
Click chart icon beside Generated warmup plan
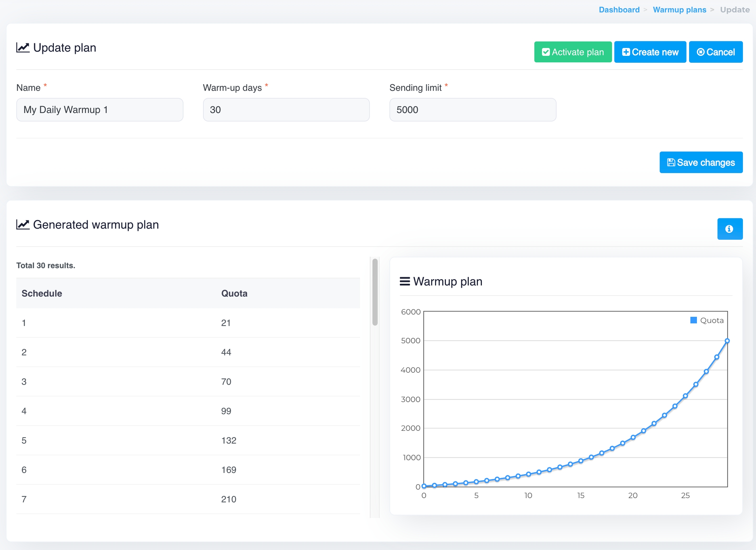[x=23, y=225]
